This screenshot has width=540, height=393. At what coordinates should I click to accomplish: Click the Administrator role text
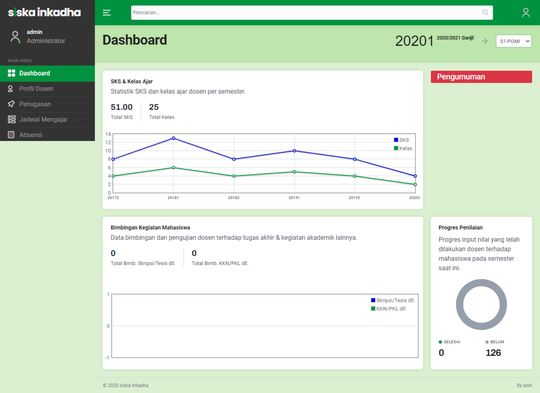pyautogui.click(x=46, y=41)
